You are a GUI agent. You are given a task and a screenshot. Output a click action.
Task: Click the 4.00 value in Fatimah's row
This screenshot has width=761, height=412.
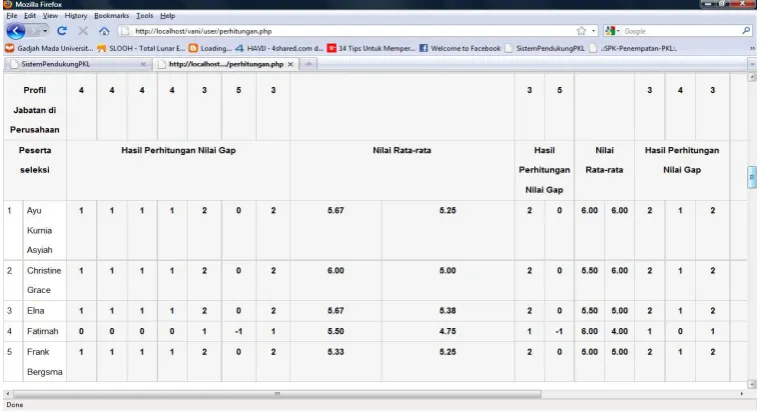(619, 331)
